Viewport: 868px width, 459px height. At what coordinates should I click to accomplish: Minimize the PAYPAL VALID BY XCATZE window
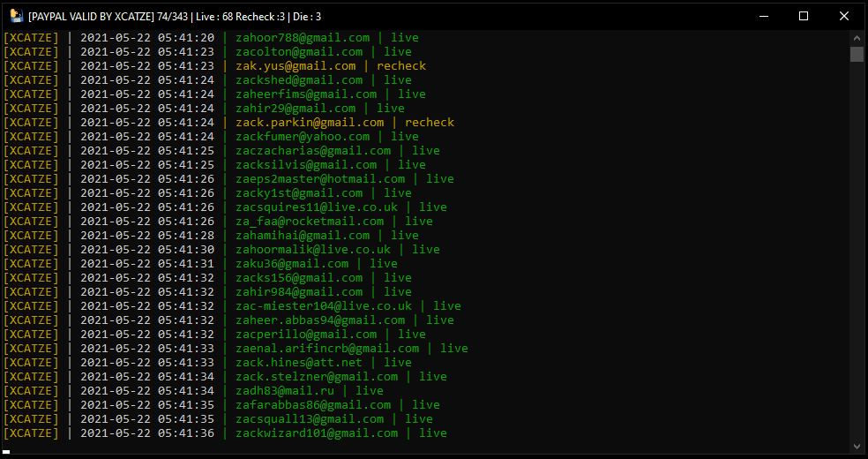point(765,16)
